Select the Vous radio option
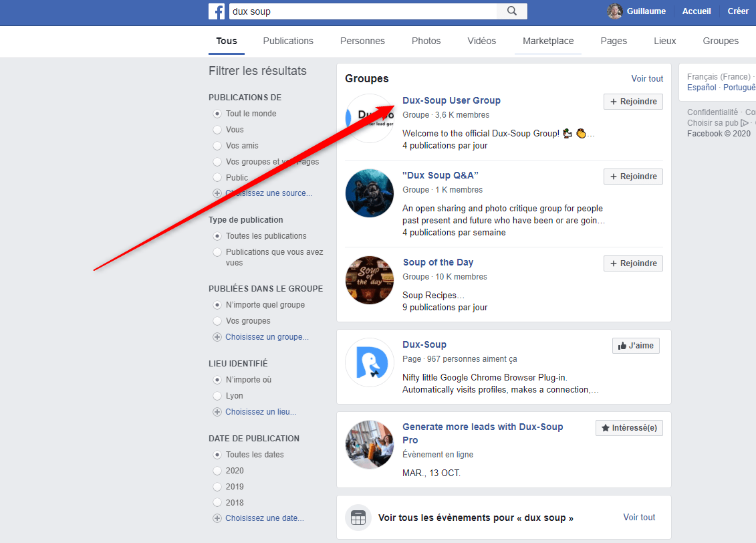Viewport: 756px width, 543px height. click(x=217, y=130)
